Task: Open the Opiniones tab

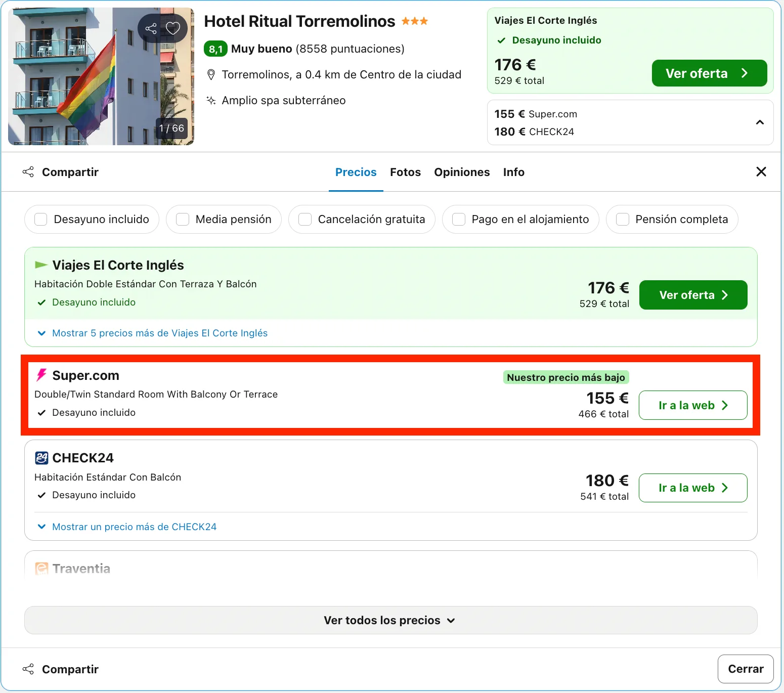Action: click(x=462, y=172)
